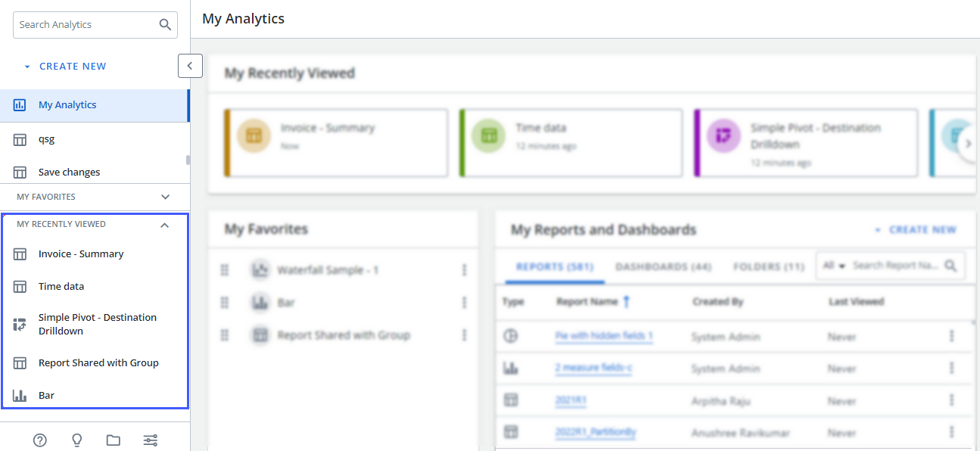
Task: Switch to the Folders tab
Action: click(768, 267)
